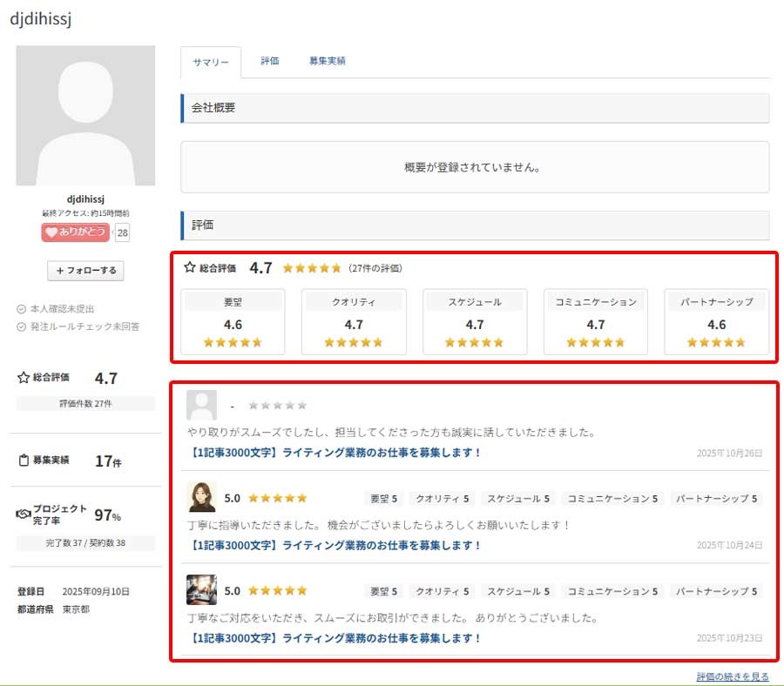
Task: Click 評価の続きを見る link
Action: 732,676
